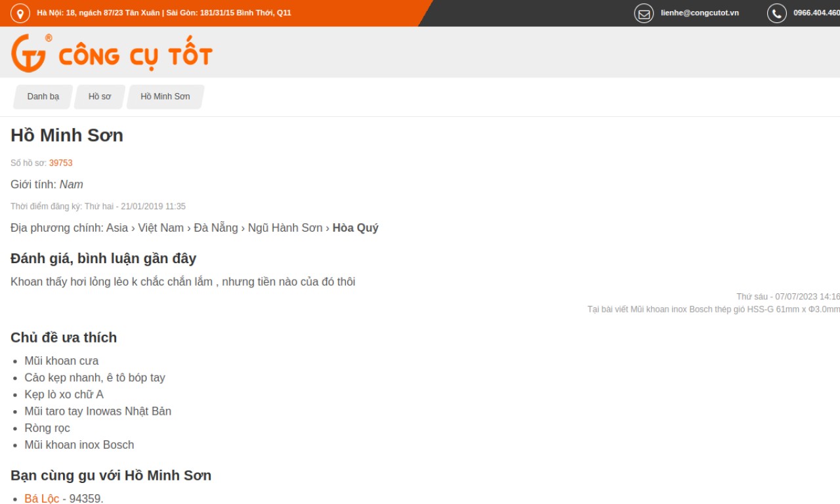Click the 0966.404.460 phone number
The image size is (840, 504).
coord(816,13)
